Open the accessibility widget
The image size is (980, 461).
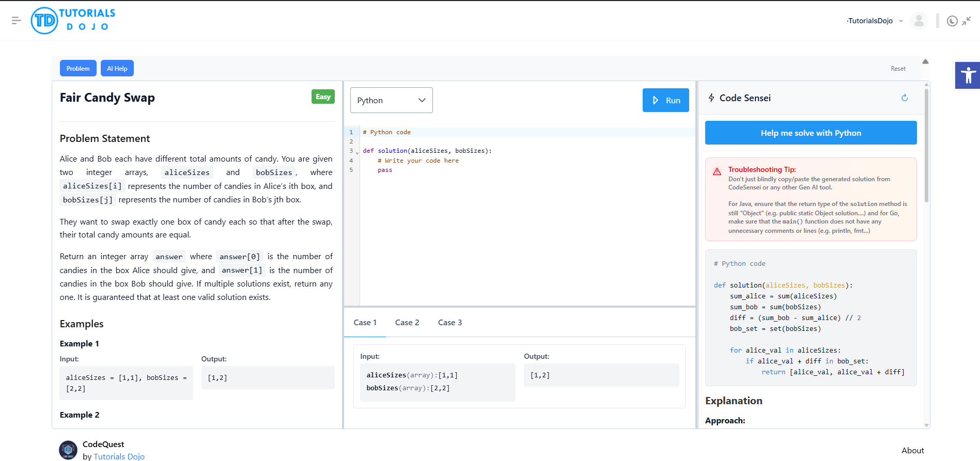(x=968, y=75)
